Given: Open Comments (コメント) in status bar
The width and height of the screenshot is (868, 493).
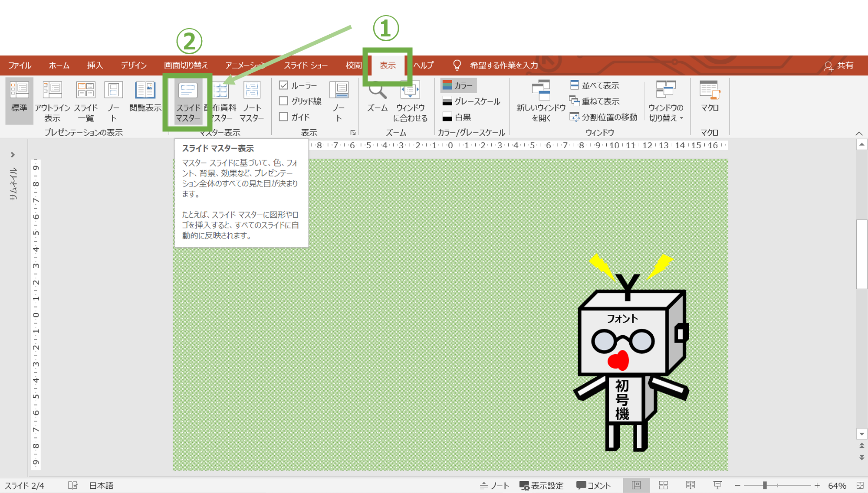Looking at the screenshot, I should 593,486.
